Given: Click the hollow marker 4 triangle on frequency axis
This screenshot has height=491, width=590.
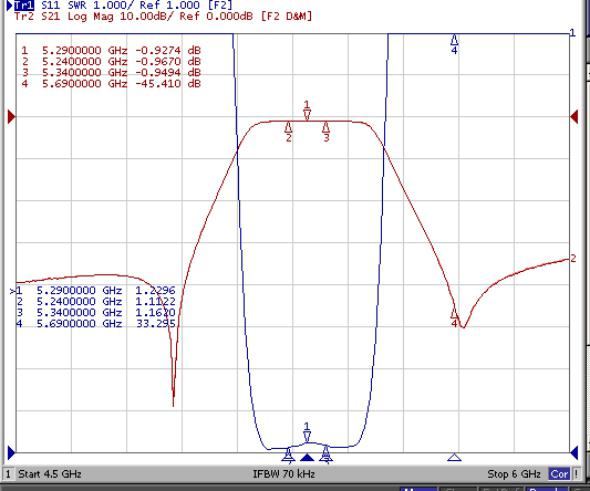Looking at the screenshot, I should coord(454,457).
